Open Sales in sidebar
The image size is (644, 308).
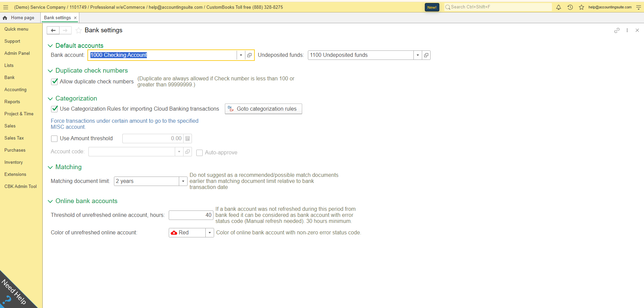10,126
